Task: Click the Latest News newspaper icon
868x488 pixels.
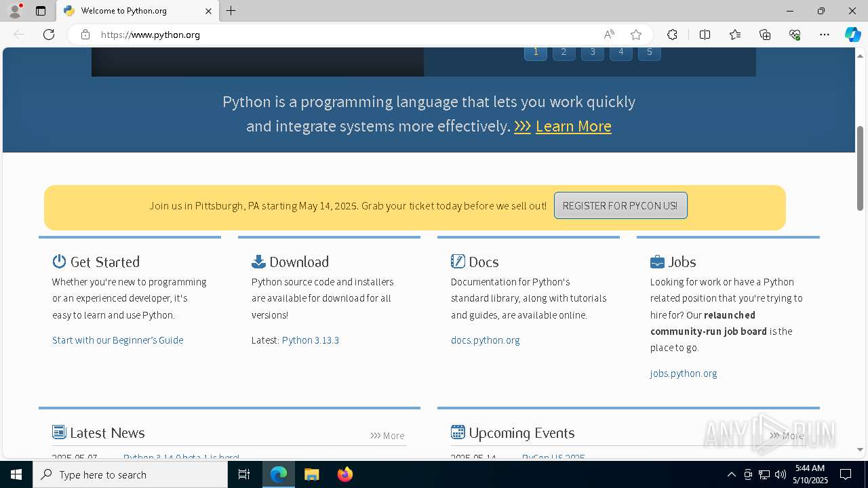Action: [x=59, y=432]
